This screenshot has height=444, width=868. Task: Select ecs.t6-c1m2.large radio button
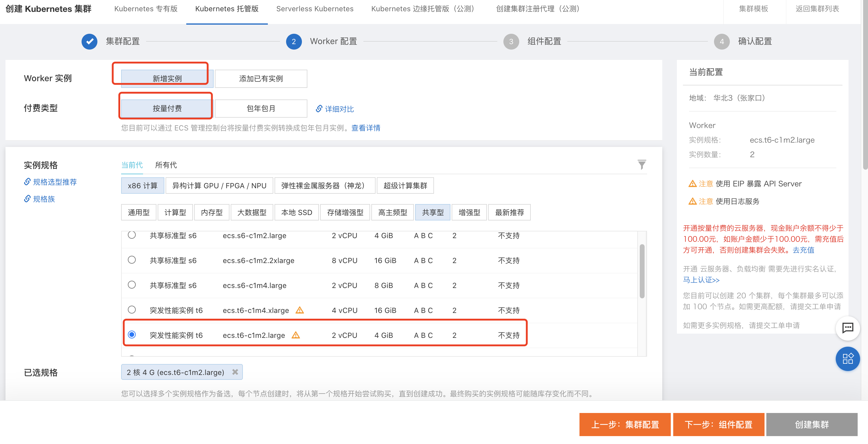pyautogui.click(x=132, y=335)
